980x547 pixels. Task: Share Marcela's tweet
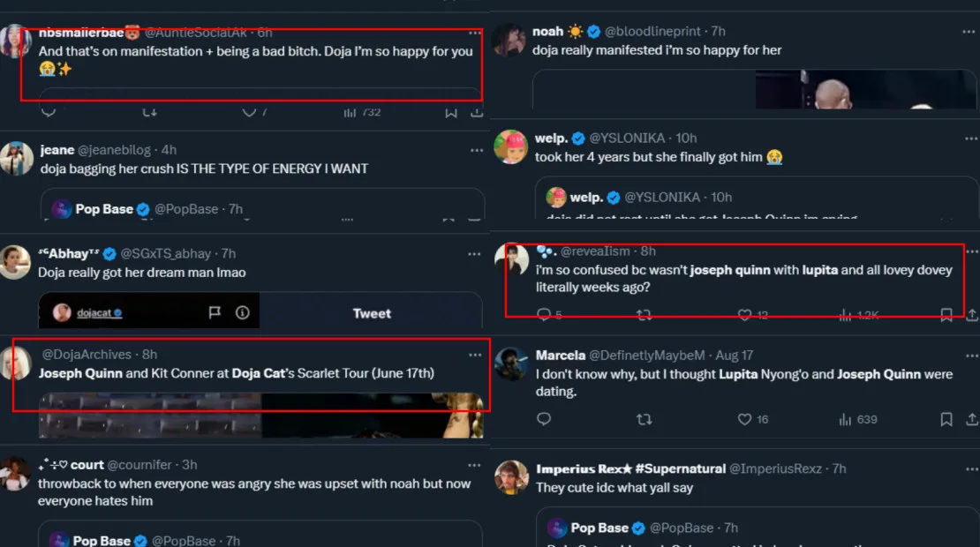pos(972,419)
